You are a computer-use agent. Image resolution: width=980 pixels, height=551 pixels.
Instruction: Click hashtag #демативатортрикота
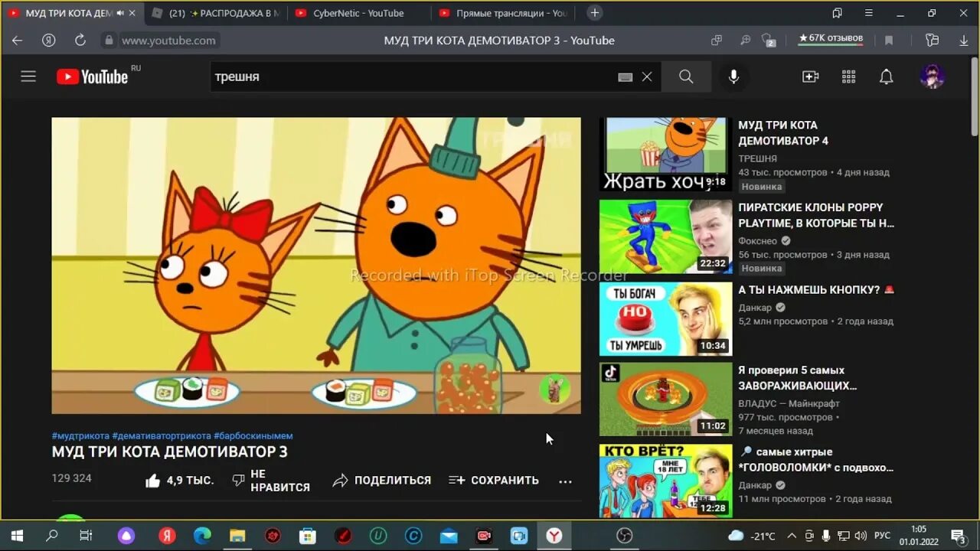point(162,436)
